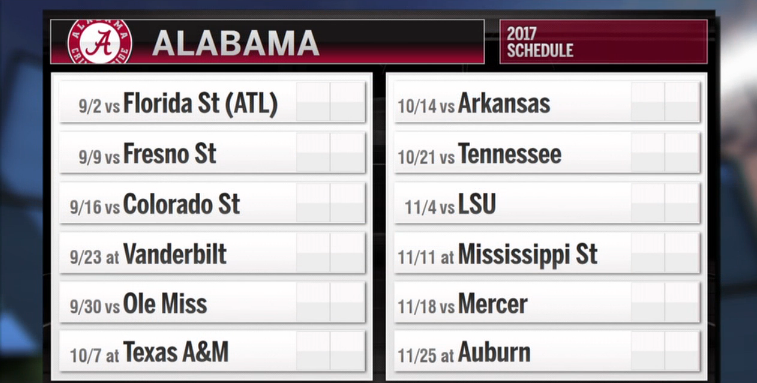Select the 9/2 vs Florida St row
The image size is (757, 383).
(x=212, y=101)
